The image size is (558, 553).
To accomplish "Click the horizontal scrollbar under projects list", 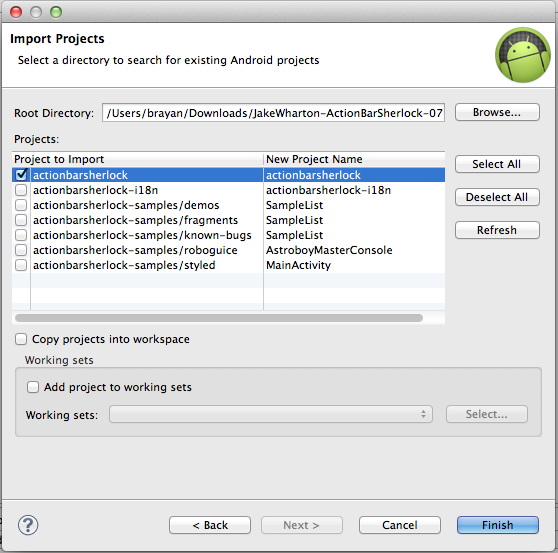I will click(219, 318).
